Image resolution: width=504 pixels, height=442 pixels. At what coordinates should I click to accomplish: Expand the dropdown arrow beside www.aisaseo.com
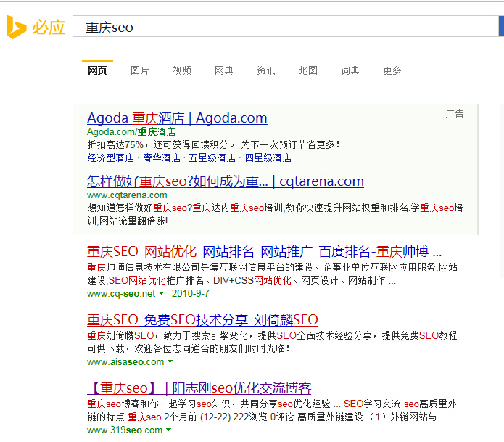[x=170, y=361]
